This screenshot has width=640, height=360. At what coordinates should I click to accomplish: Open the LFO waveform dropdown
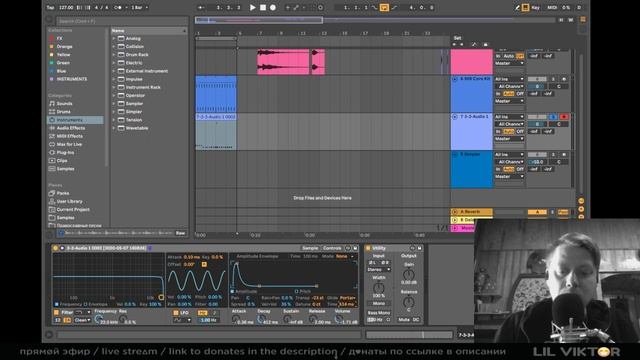[x=182, y=320]
